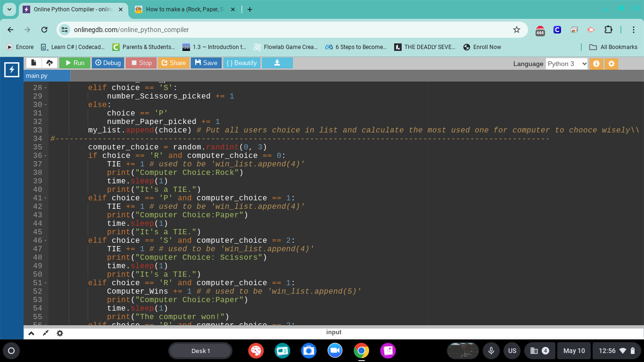Screen dimensions: 644x362
Task: Click the New File icon in toolbar
Action: 34,63
